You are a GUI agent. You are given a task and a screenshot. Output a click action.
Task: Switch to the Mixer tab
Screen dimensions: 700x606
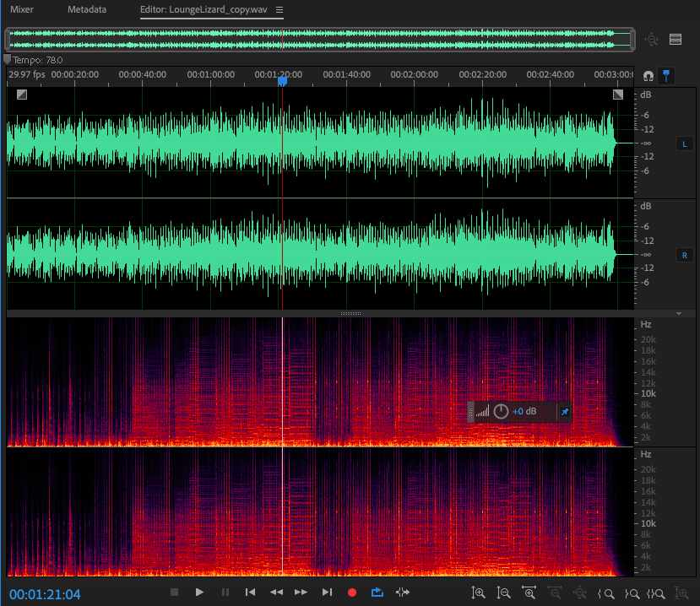(21, 9)
